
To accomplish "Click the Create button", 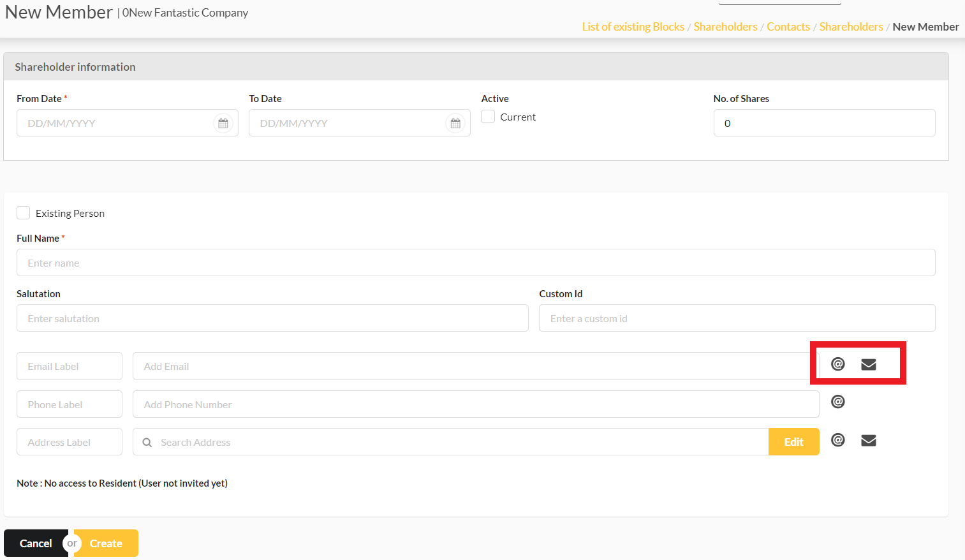I will click(106, 543).
